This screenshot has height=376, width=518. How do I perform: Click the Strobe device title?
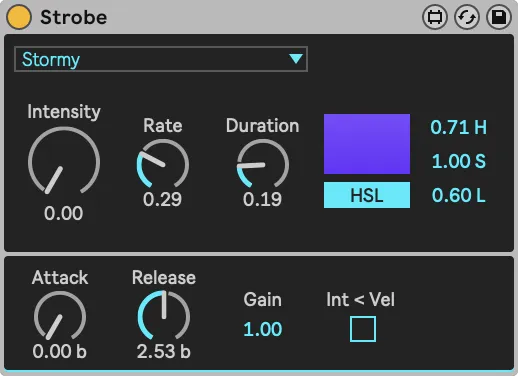pos(74,17)
